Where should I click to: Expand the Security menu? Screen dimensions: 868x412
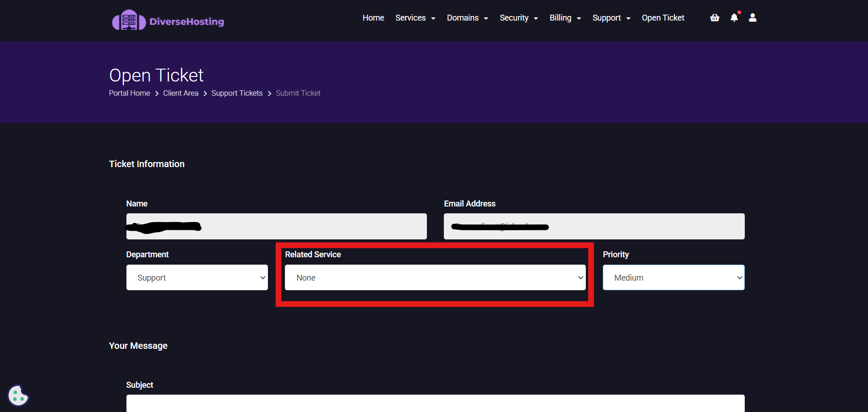[519, 18]
